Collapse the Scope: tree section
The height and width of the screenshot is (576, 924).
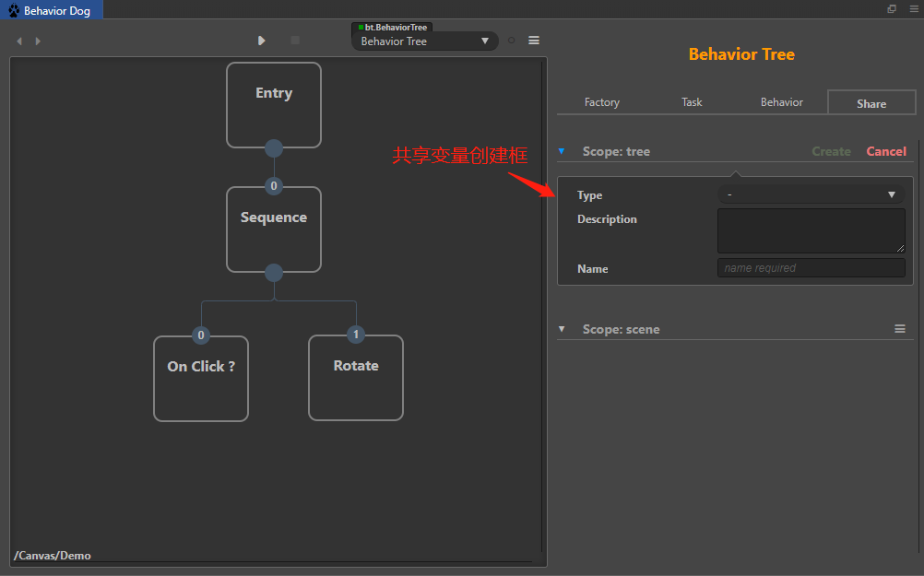click(562, 151)
